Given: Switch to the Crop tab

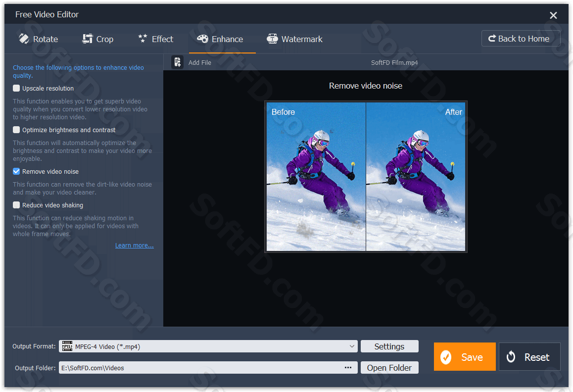Looking at the screenshot, I should (97, 39).
